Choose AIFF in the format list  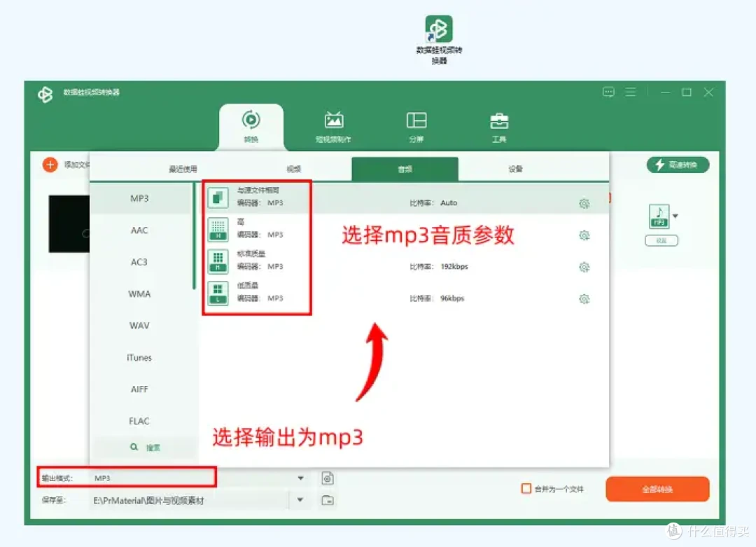[139, 389]
